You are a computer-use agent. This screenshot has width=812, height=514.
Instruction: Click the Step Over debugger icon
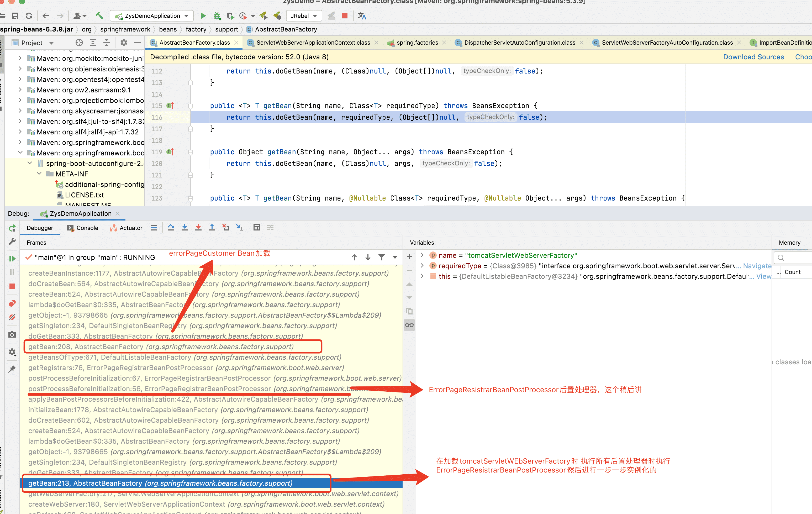point(171,228)
